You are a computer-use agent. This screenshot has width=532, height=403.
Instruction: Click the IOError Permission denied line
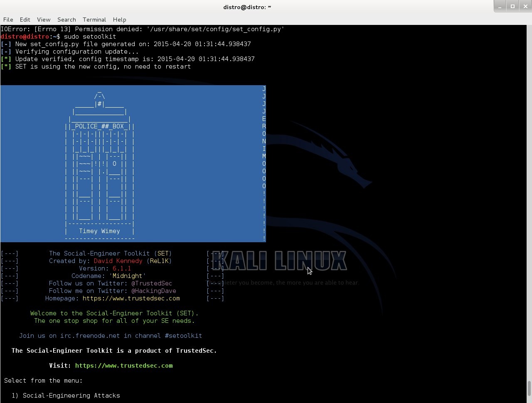pos(142,29)
